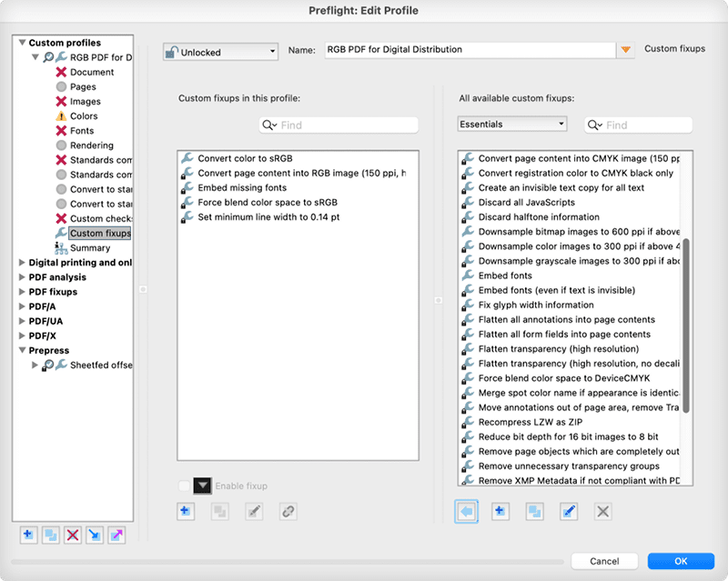This screenshot has height=581, width=728.
Task: Open the Essentials library dropdown
Action: pos(512,125)
